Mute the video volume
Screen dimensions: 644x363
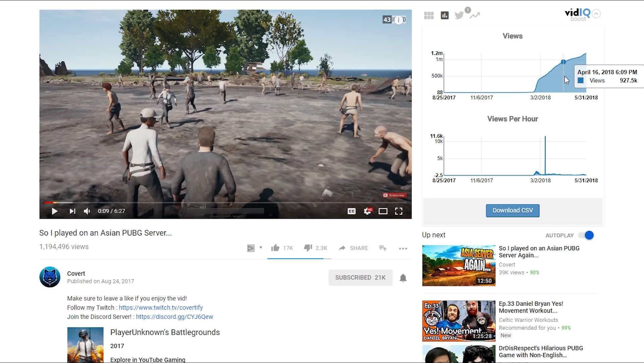coord(87,211)
